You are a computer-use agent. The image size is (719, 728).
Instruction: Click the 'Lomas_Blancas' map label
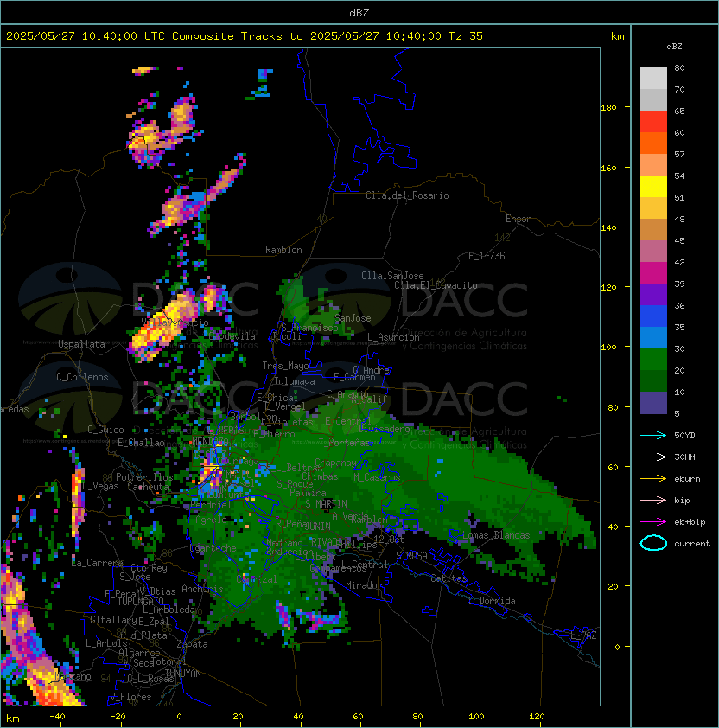tap(496, 535)
